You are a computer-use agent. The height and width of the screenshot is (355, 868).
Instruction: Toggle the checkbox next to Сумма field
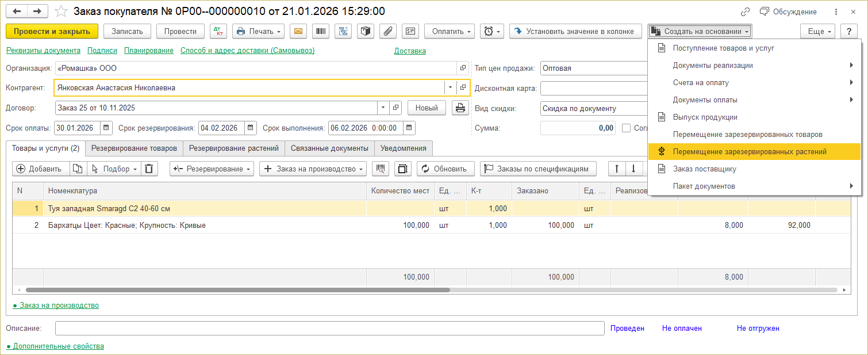(x=627, y=128)
